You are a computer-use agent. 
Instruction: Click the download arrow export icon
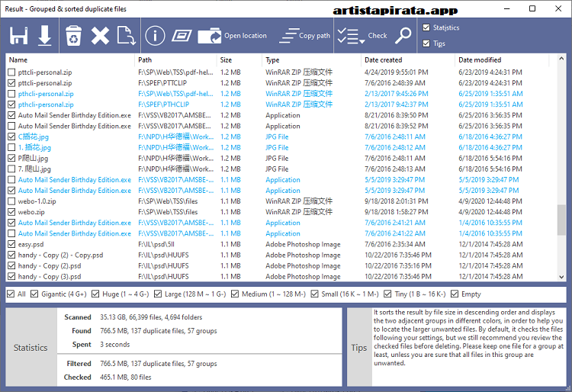tap(44, 35)
